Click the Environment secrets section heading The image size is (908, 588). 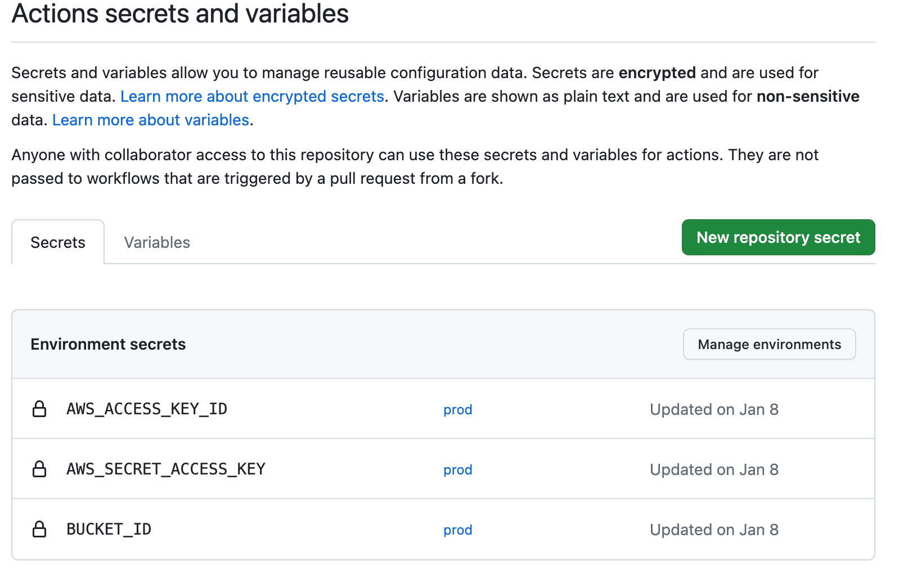tap(108, 344)
